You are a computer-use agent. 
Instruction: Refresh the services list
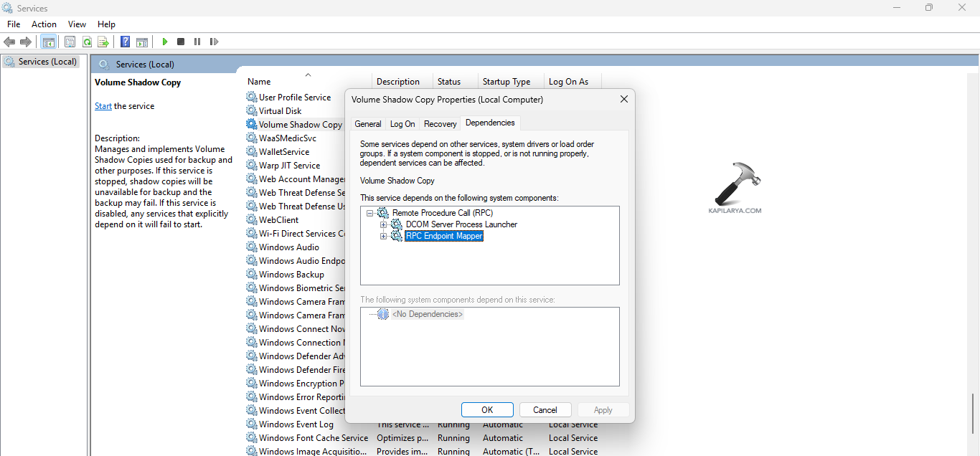tap(87, 42)
